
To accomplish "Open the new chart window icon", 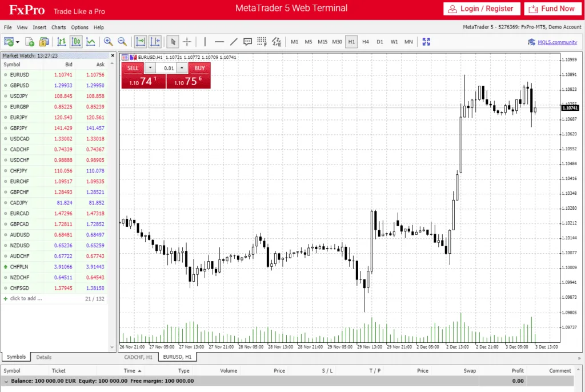I will pos(9,42).
